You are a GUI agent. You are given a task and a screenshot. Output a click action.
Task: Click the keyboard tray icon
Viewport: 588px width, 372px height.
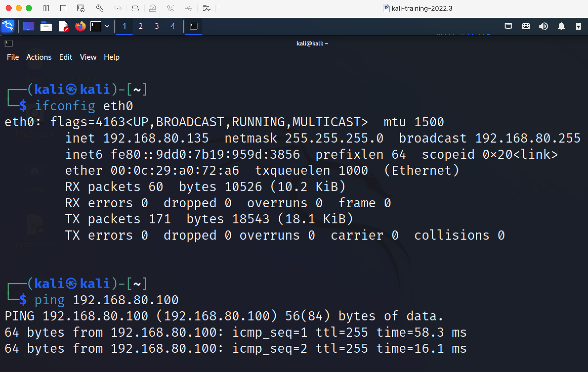(526, 26)
